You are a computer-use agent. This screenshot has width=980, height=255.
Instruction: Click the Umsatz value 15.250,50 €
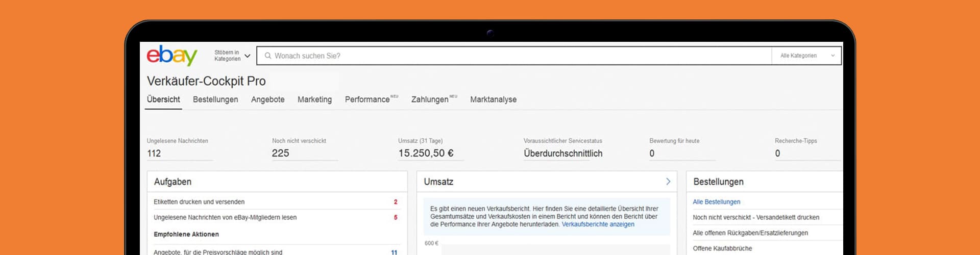(x=426, y=153)
